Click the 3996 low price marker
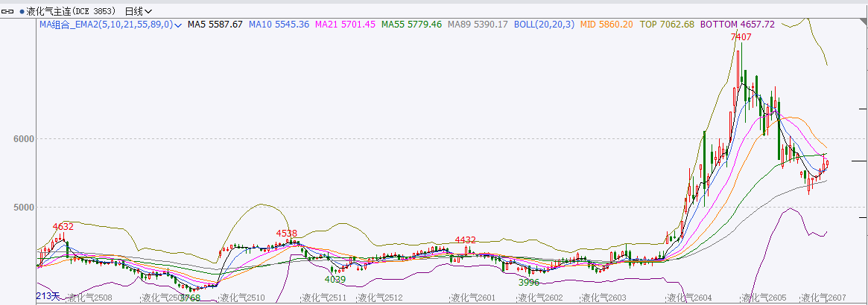This screenshot has width=868, height=305. click(x=528, y=283)
